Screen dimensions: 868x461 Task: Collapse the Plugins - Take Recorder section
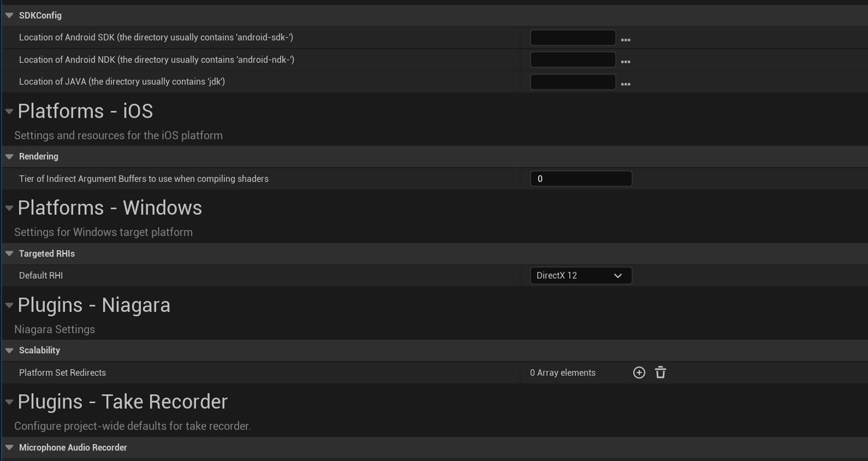tap(9, 402)
